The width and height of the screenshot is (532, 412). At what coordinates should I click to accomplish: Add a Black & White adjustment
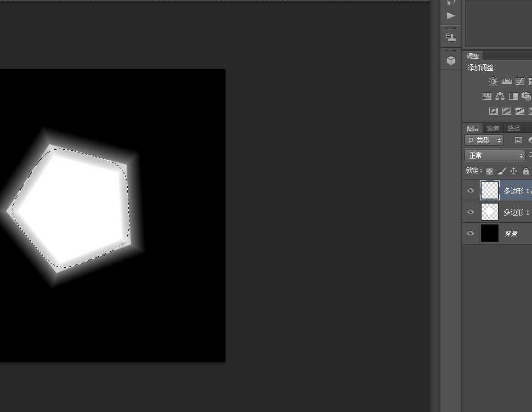click(513, 97)
